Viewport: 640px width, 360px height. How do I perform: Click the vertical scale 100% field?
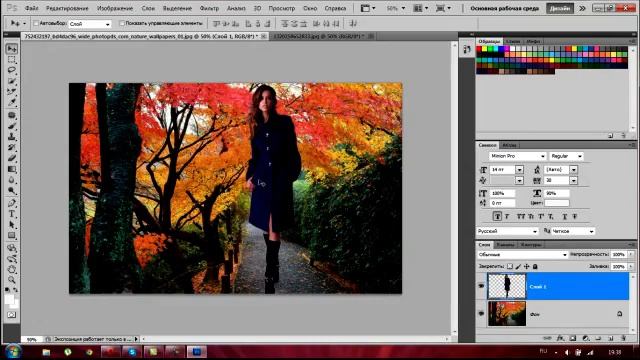click(502, 193)
